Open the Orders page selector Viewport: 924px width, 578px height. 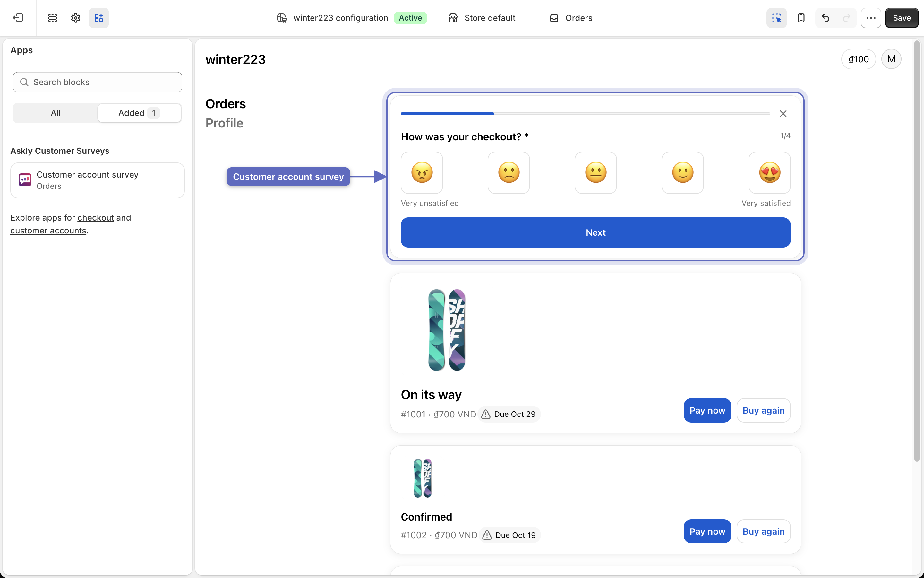pos(571,18)
